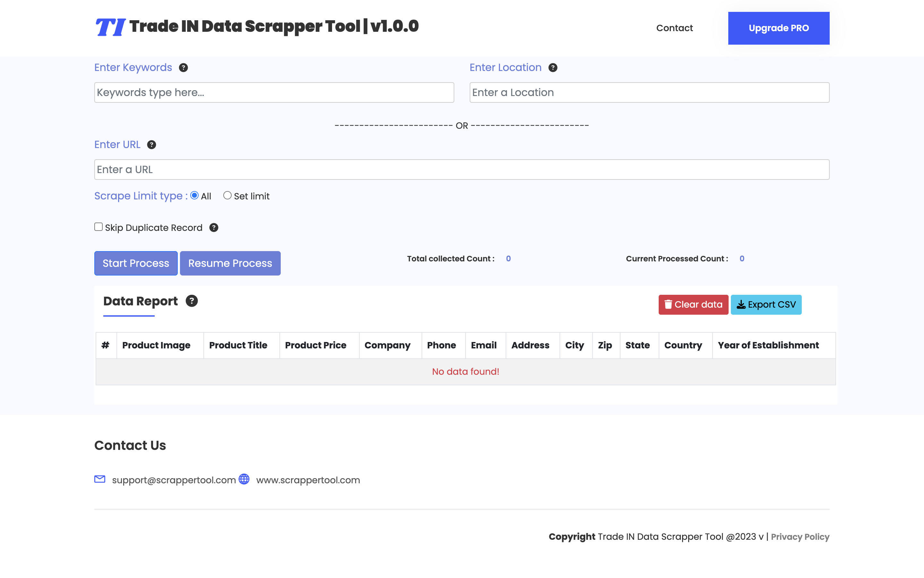This screenshot has width=924, height=578.
Task: Open the Privacy Policy link
Action: pos(800,537)
